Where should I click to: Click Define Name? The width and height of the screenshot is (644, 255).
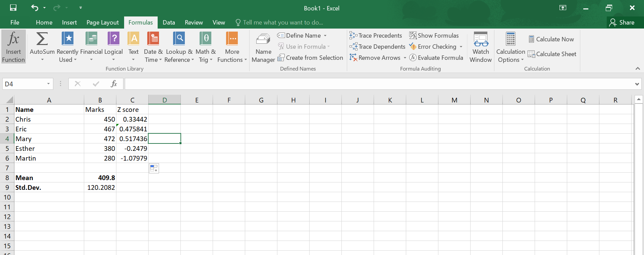(299, 35)
